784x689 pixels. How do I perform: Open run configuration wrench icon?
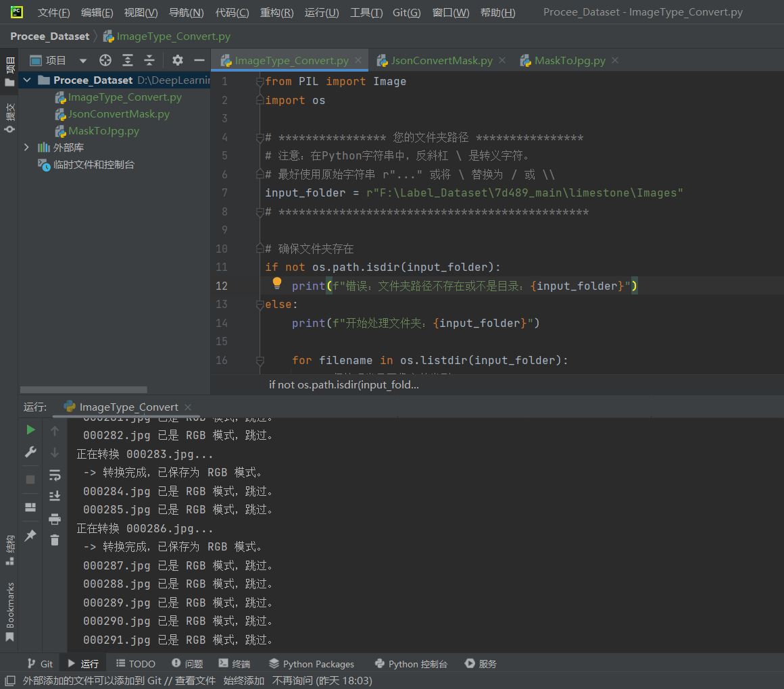tap(30, 452)
